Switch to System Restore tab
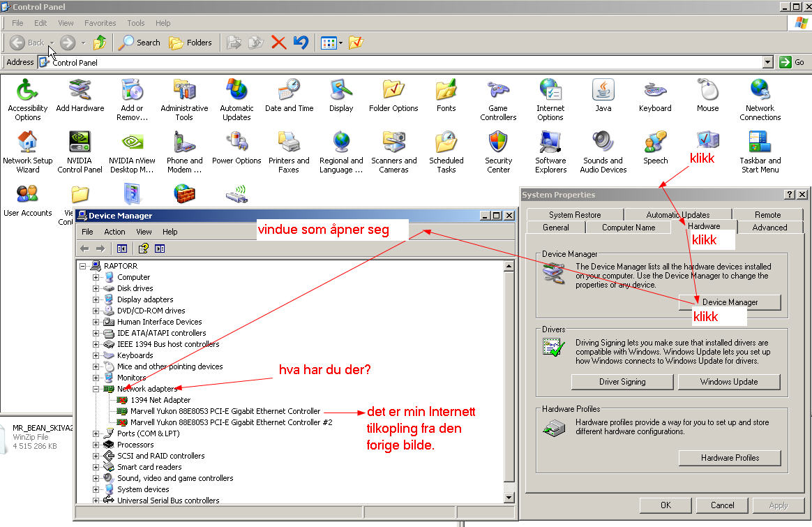Screen dimensions: 812x527 [x=575, y=214]
